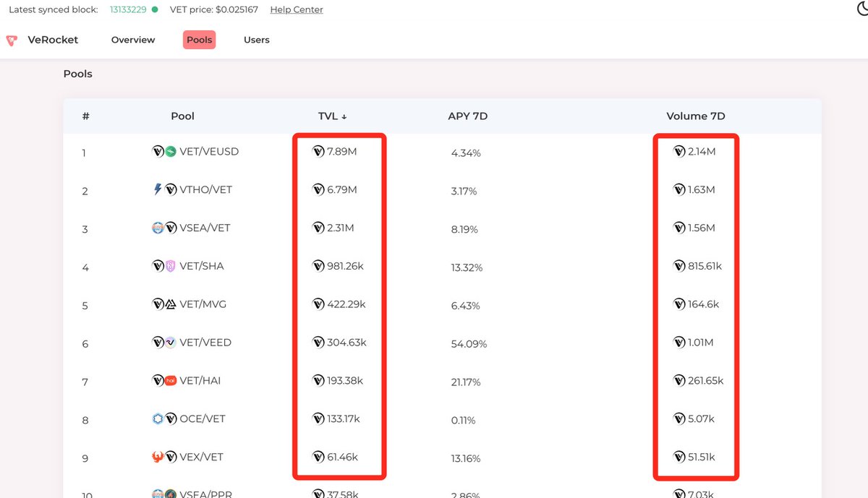
Task: Click the VET icon beside volume 51.51k
Action: [679, 457]
